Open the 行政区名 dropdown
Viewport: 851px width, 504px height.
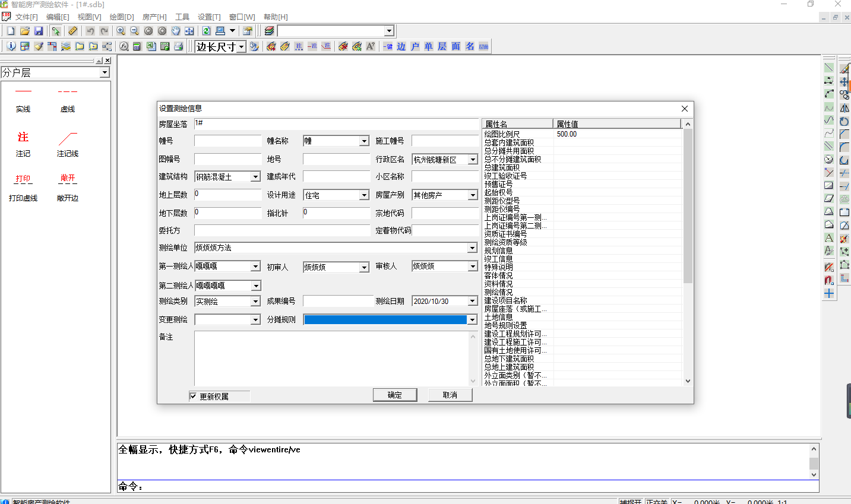[473, 160]
